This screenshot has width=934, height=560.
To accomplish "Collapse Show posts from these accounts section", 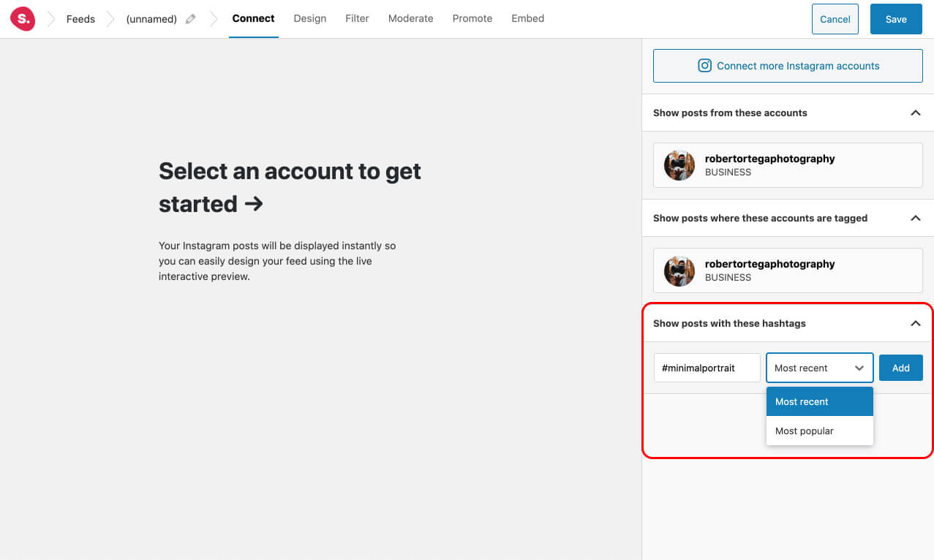I will 915,113.
